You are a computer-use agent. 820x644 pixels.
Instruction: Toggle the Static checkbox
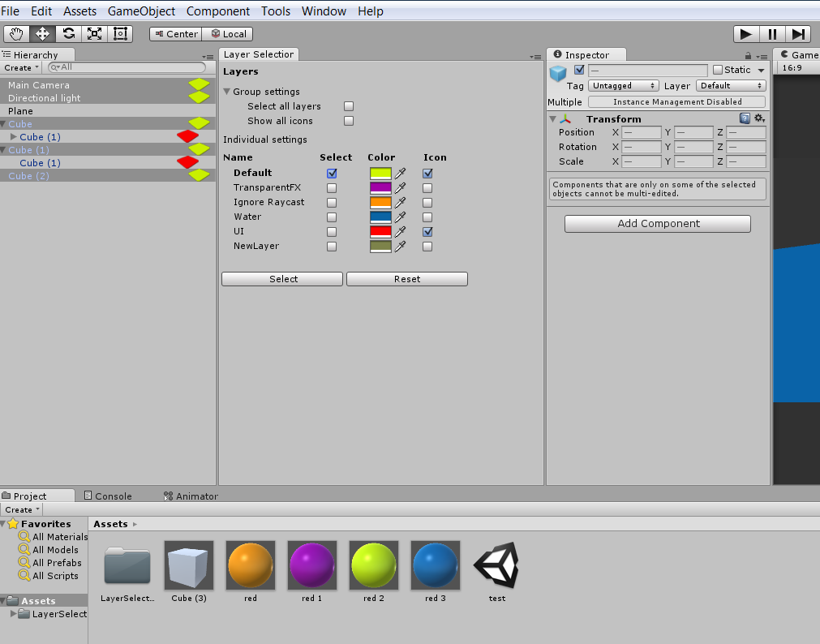[x=718, y=70]
